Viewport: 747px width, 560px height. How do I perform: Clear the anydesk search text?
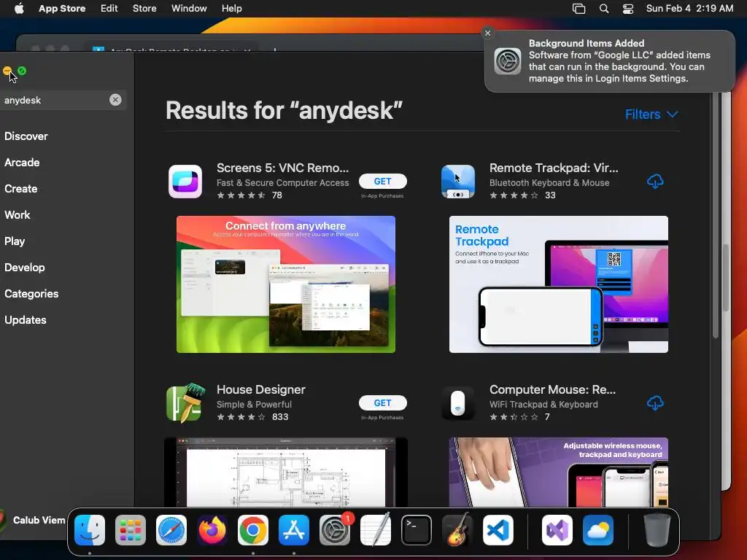[x=115, y=100]
